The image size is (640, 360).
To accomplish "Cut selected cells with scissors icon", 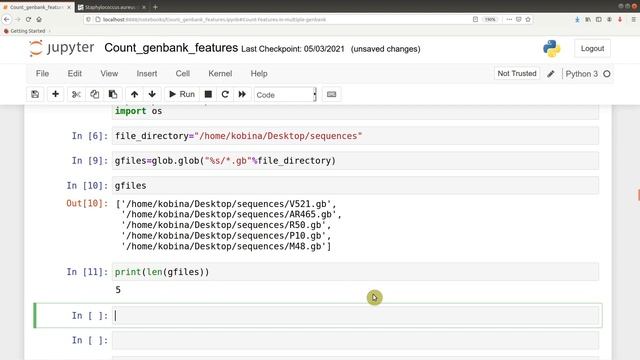I will [x=76, y=94].
